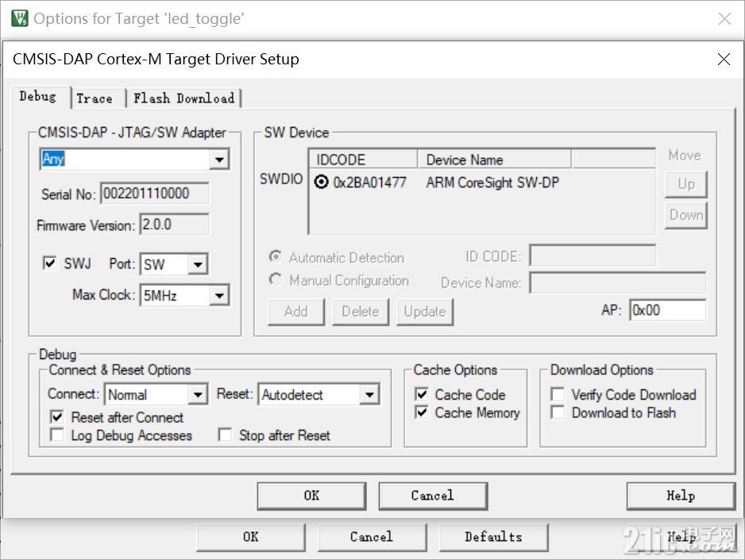This screenshot has height=560, width=745.
Task: Close the Options for Target window
Action: coord(724,18)
